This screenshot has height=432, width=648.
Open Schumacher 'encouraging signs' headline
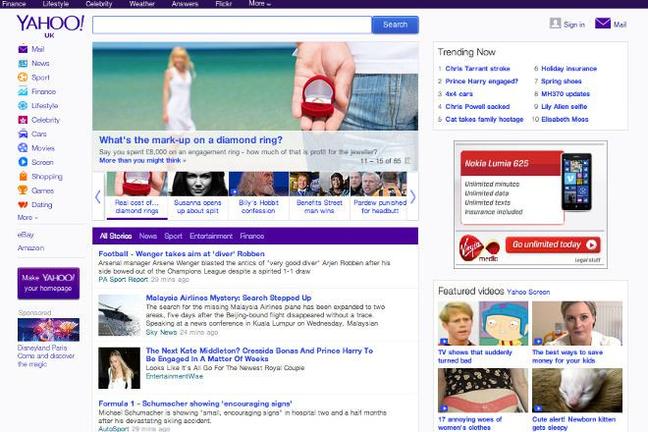[x=195, y=403]
